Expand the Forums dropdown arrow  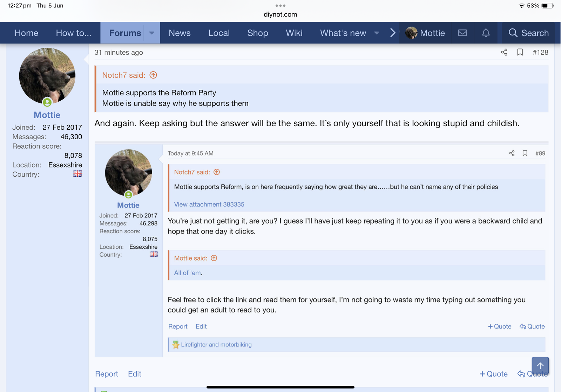coord(152,33)
